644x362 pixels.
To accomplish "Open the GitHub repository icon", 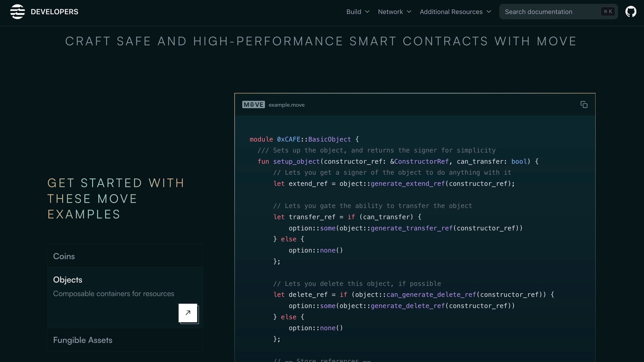I will click(631, 12).
